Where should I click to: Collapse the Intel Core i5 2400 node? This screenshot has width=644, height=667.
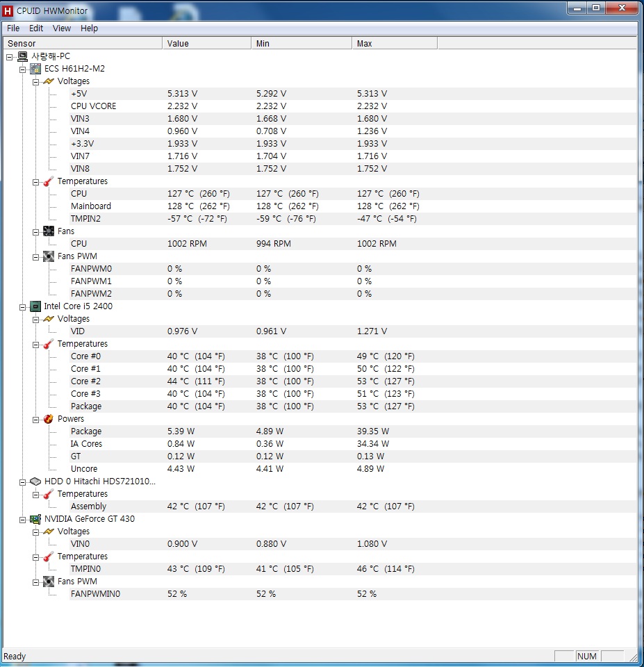[22, 307]
